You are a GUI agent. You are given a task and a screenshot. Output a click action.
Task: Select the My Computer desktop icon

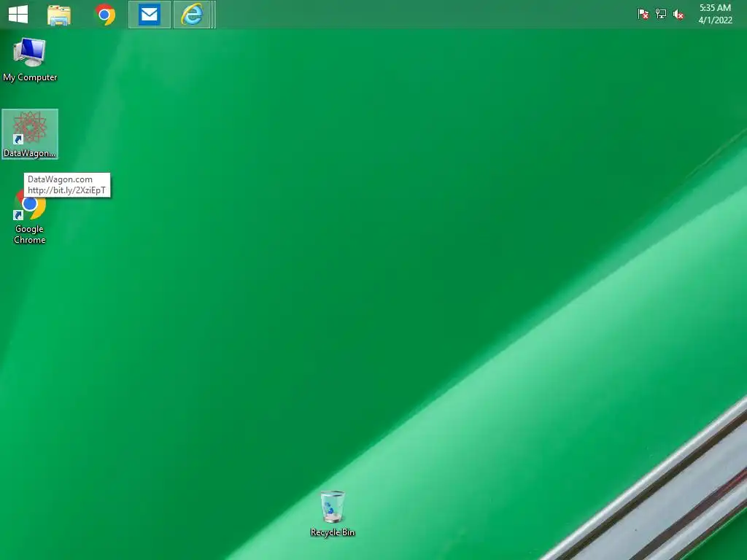tap(29, 60)
